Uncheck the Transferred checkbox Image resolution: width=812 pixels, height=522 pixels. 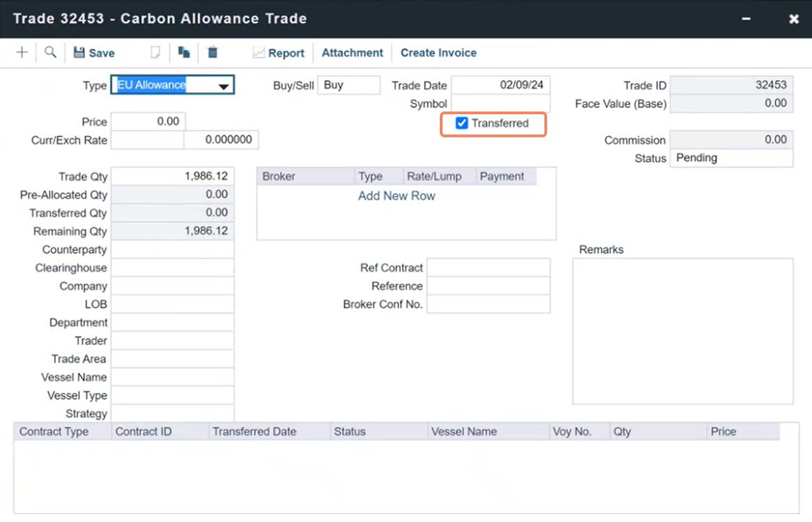[461, 123]
